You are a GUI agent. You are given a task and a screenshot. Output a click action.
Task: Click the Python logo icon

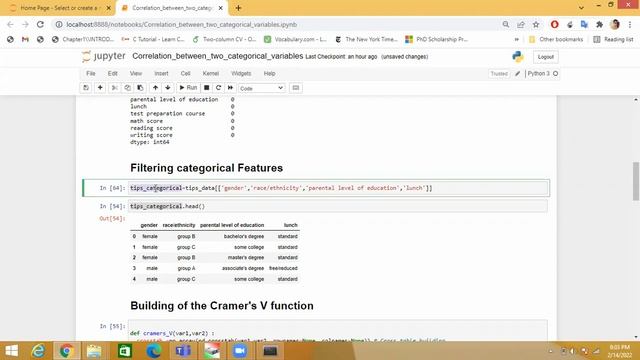(x=518, y=57)
